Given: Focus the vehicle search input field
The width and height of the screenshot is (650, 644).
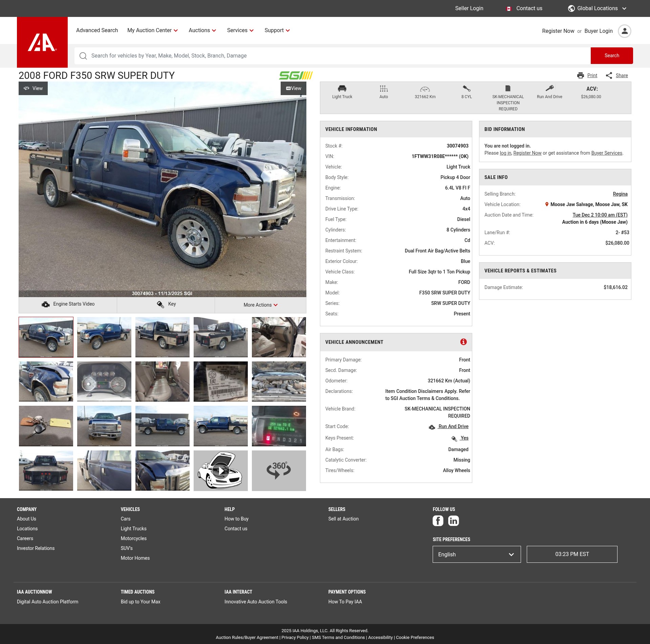Looking at the screenshot, I should tap(332, 56).
